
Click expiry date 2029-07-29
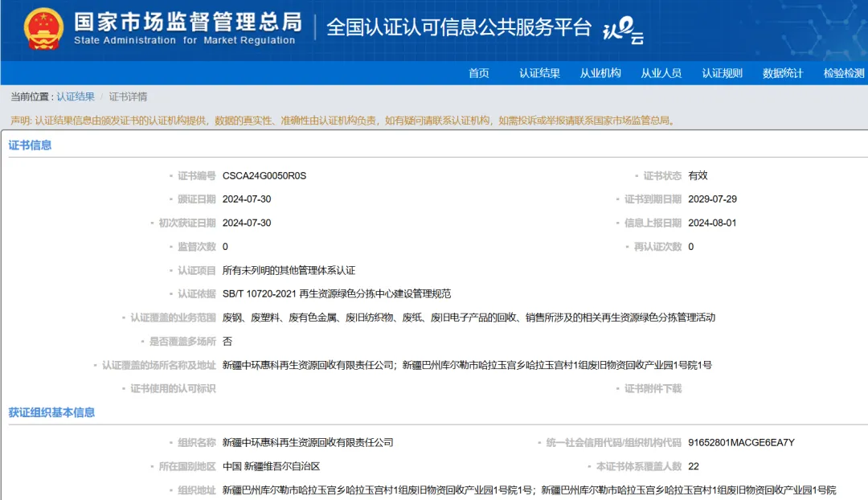coord(712,199)
